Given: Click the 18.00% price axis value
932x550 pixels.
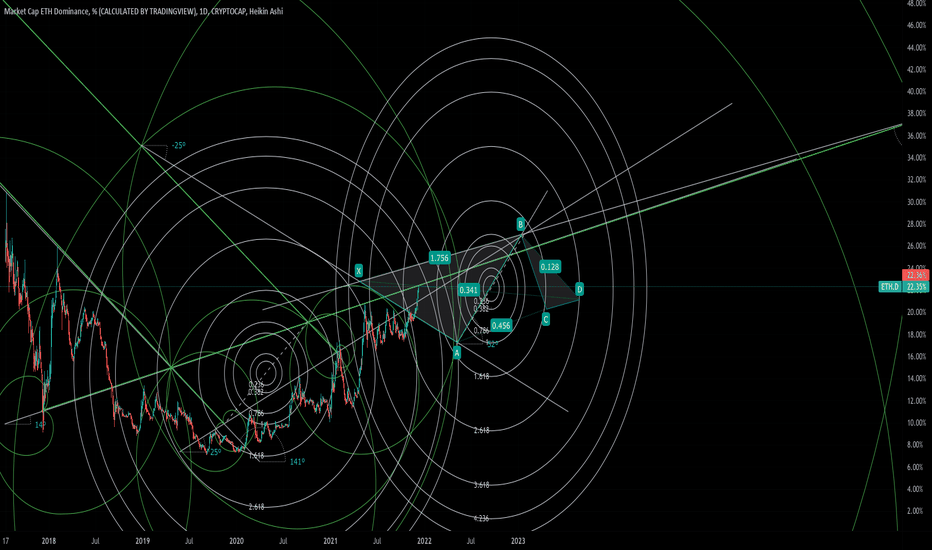Looking at the screenshot, I should click(x=916, y=335).
